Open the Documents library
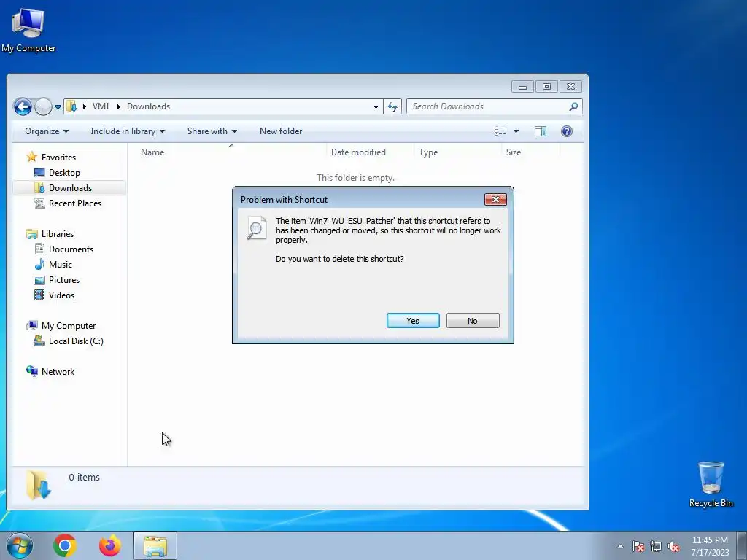747x560 pixels. coord(71,249)
